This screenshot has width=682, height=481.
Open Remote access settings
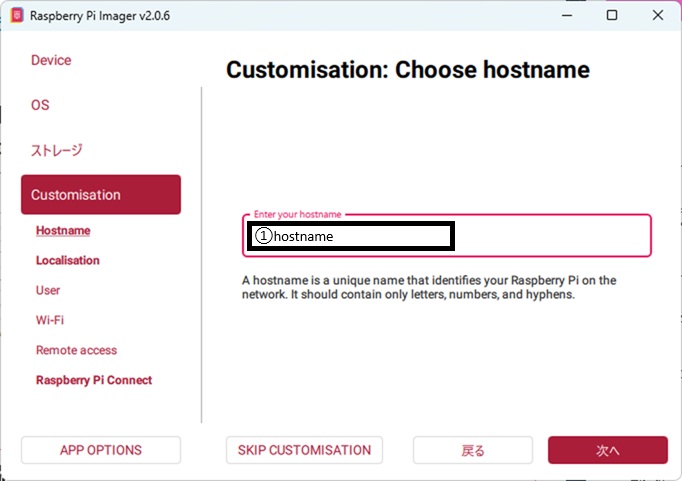point(76,350)
